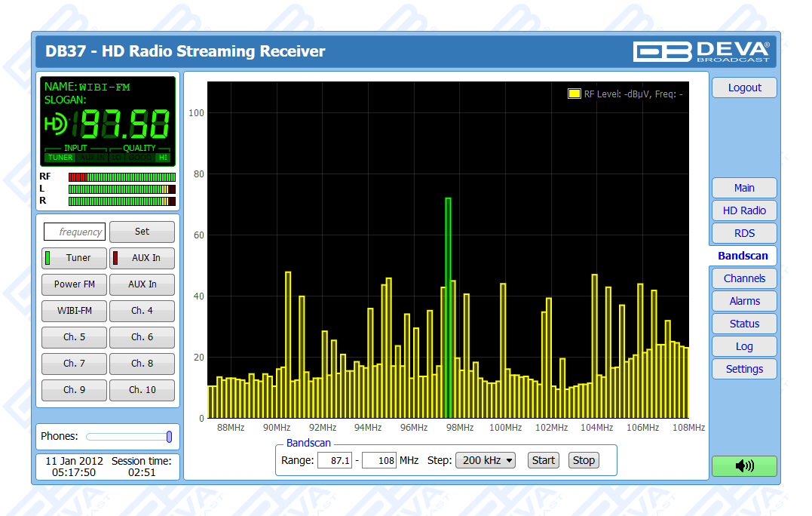Stop the bandscan
The image size is (812, 516).
click(x=584, y=460)
